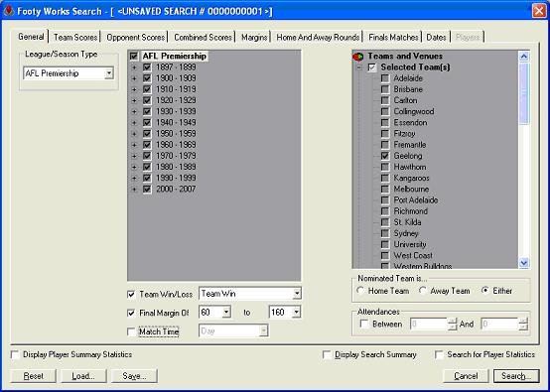
Task: Select the Sydney team label
Action: (x=406, y=233)
